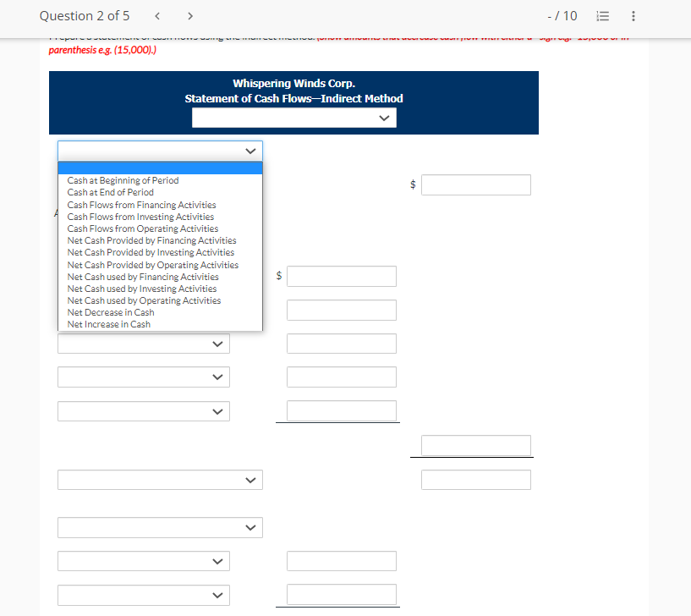Choose "Cash Flows from Financing Activities"
The image size is (691, 616).
click(x=141, y=205)
